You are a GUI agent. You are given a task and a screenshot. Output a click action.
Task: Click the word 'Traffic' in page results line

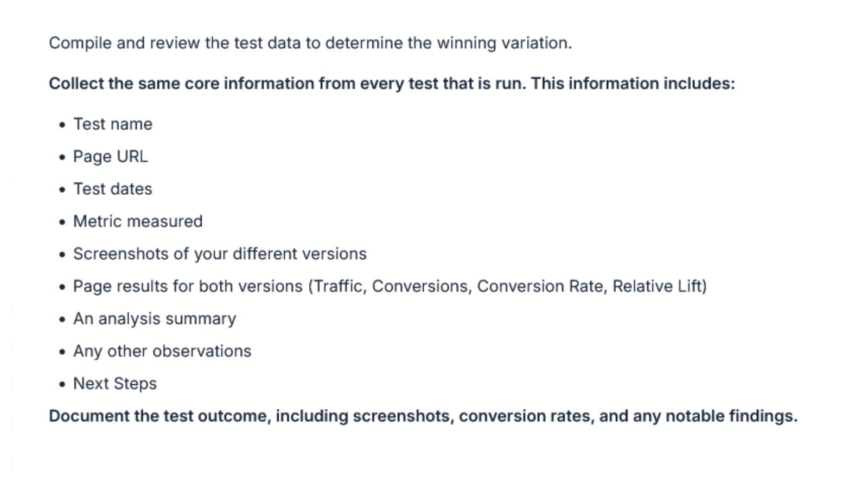[337, 287]
